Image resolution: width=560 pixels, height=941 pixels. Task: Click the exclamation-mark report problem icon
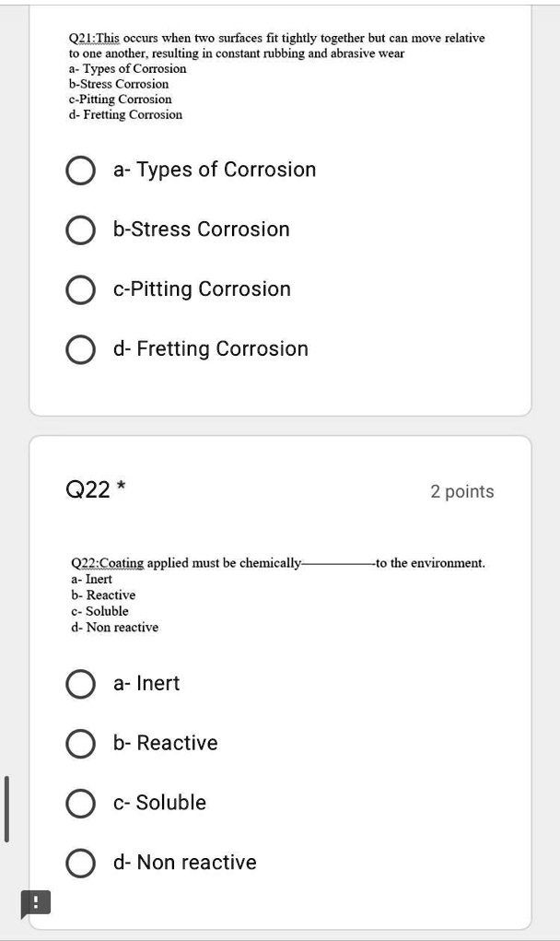click(x=36, y=902)
